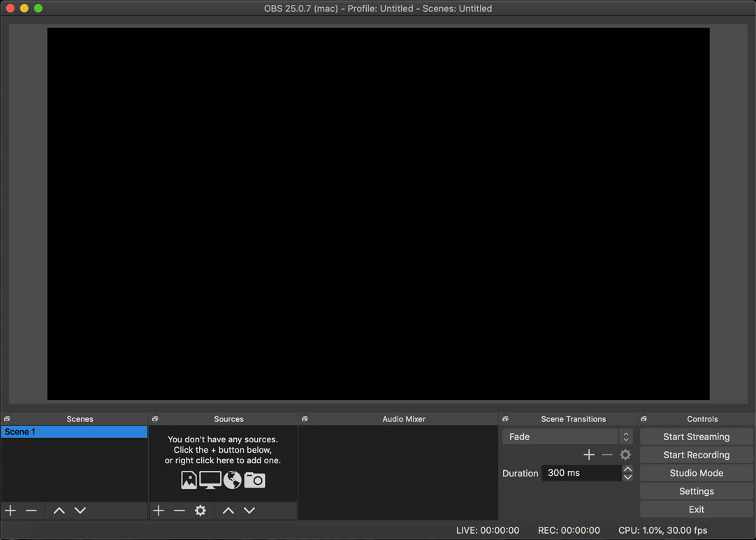Screen dimensions: 756x540
Task: Add a new scene with the plus button
Action: coord(10,510)
